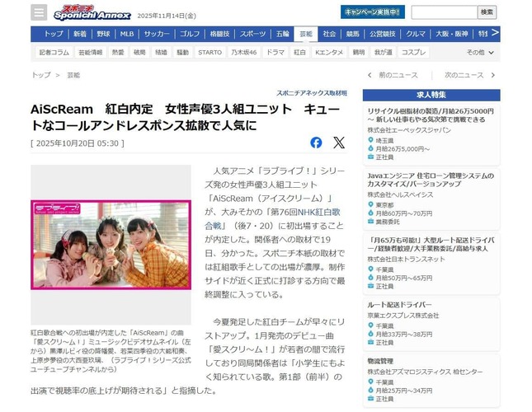Select the 芸能情報 sub-category
This screenshot has height=412, width=532.
pyautogui.click(x=90, y=53)
